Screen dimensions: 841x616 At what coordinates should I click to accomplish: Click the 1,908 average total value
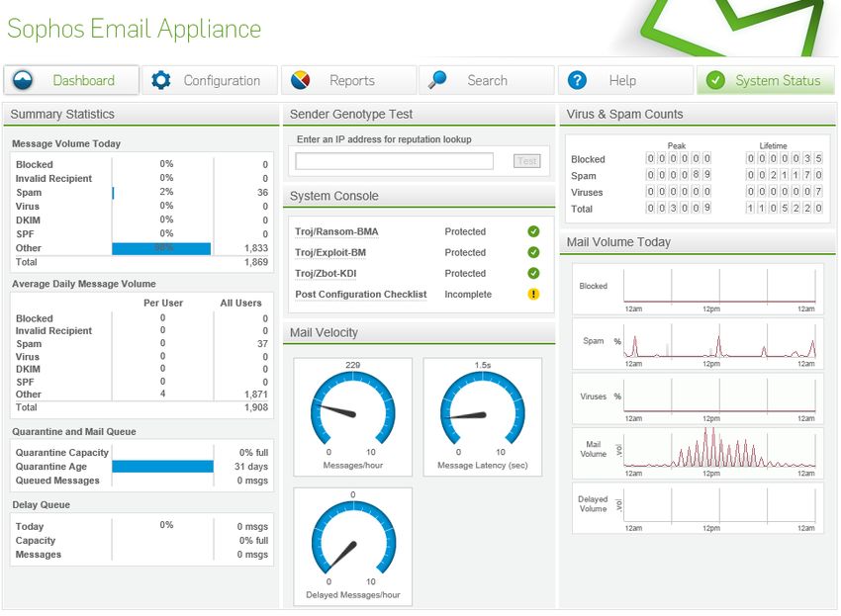[x=256, y=407]
